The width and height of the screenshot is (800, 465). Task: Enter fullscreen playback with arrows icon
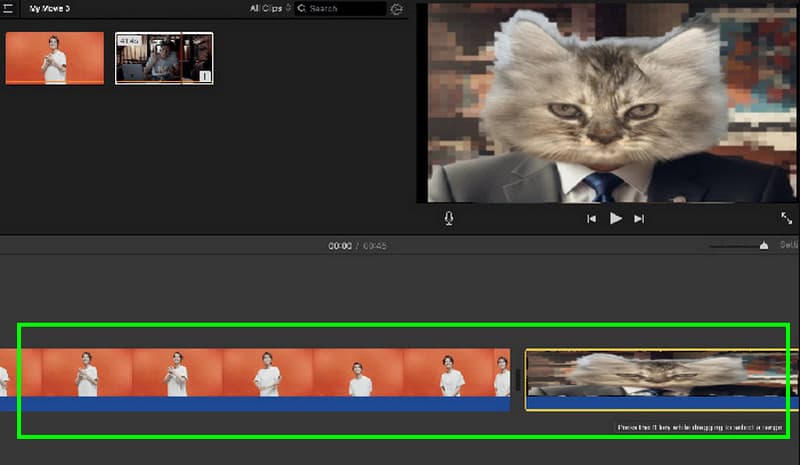(x=786, y=218)
